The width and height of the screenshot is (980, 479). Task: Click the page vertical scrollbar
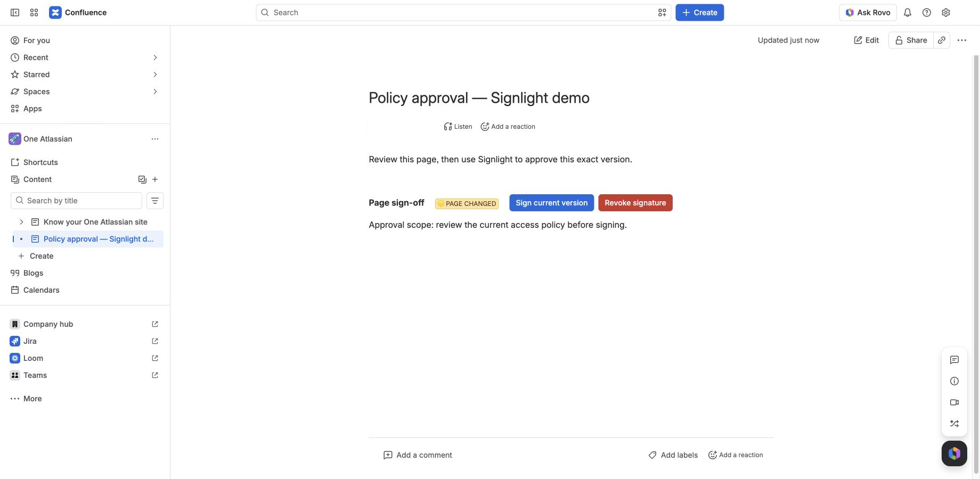[x=976, y=263]
